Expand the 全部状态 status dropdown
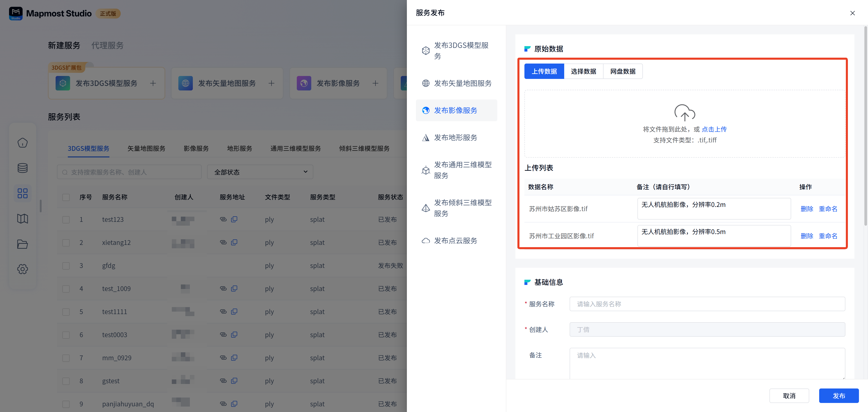The height and width of the screenshot is (412, 868). pyautogui.click(x=260, y=172)
